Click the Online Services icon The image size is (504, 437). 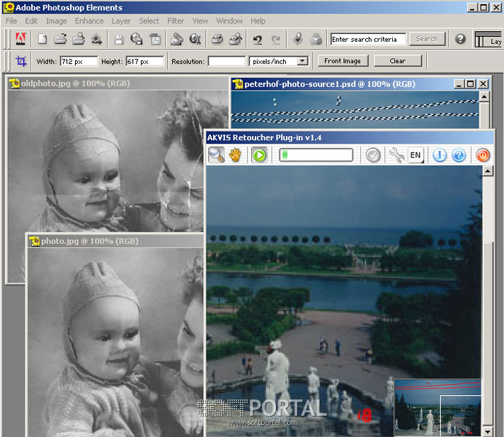click(195, 39)
